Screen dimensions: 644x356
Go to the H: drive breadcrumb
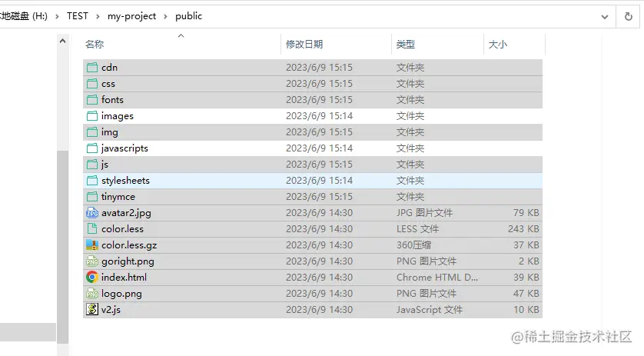[x=23, y=16]
